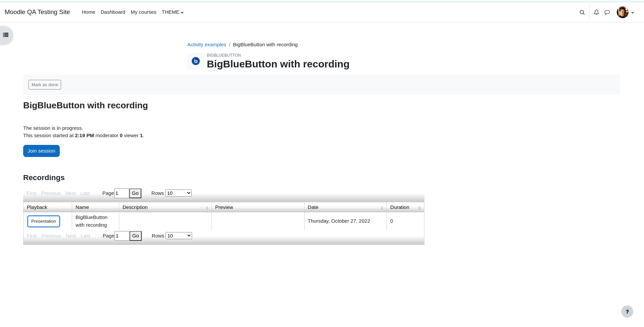Click the top Previous pagination link
Screen dimensions: 644x327
pyautogui.click(x=51, y=193)
